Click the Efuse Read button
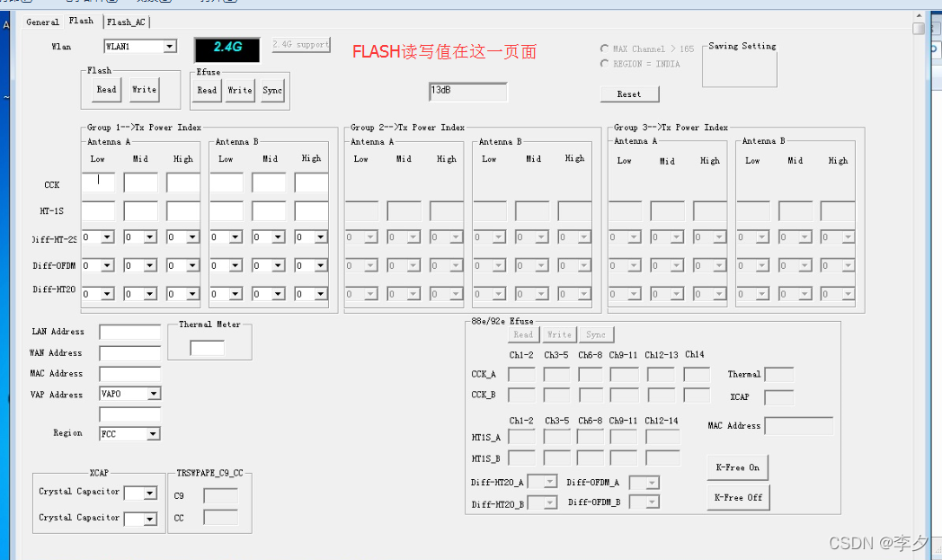 (x=208, y=91)
